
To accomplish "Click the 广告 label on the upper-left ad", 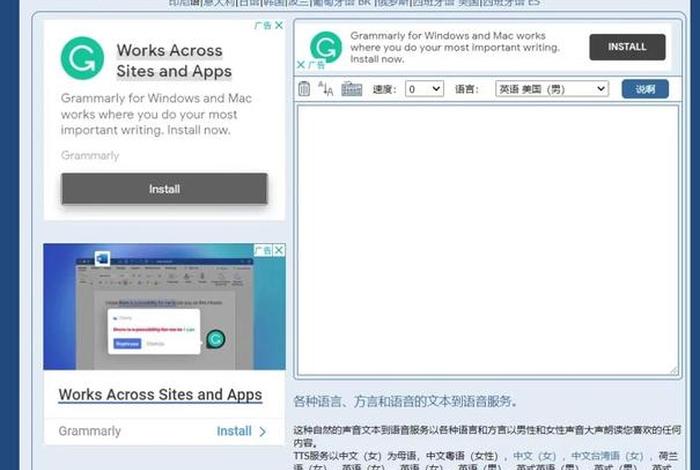I will click(x=263, y=25).
